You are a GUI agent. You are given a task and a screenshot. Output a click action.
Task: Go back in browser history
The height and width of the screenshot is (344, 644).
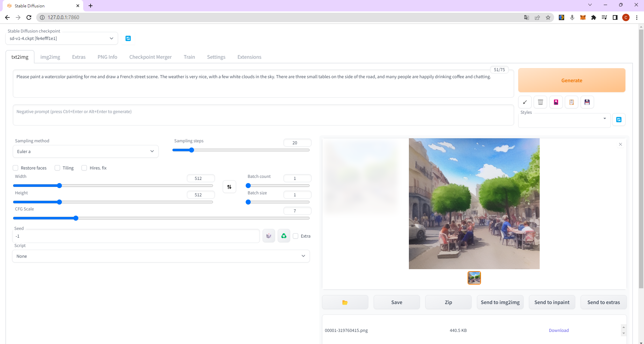[x=7, y=17]
